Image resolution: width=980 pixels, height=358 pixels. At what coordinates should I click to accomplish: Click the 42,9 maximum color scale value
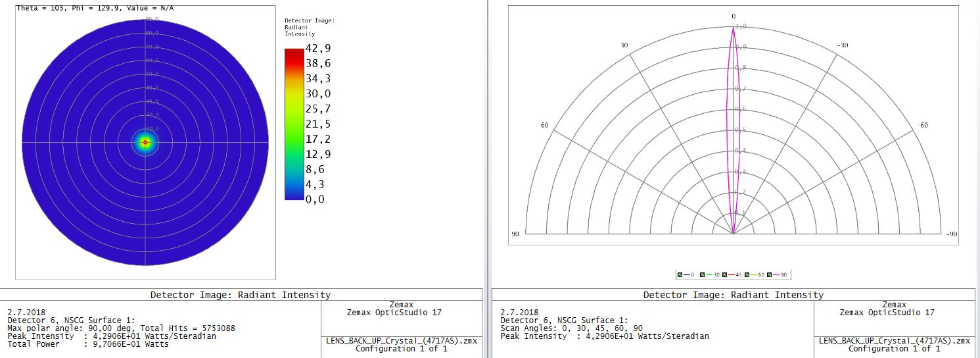(x=317, y=49)
